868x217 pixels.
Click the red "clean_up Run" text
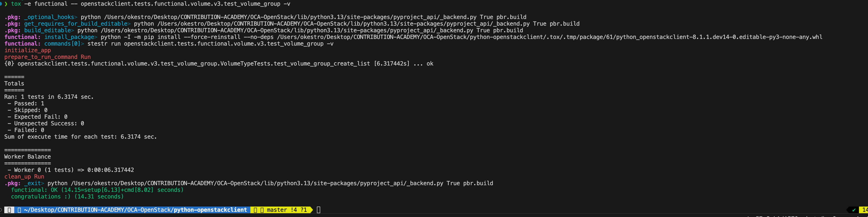(x=24, y=177)
